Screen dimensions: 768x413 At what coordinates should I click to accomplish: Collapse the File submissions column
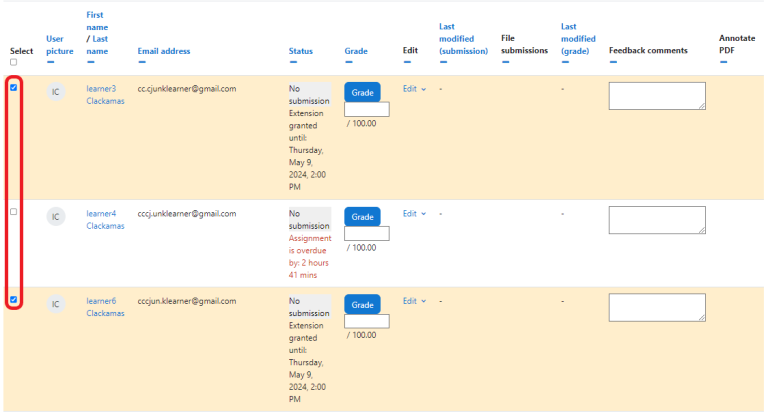click(505, 62)
